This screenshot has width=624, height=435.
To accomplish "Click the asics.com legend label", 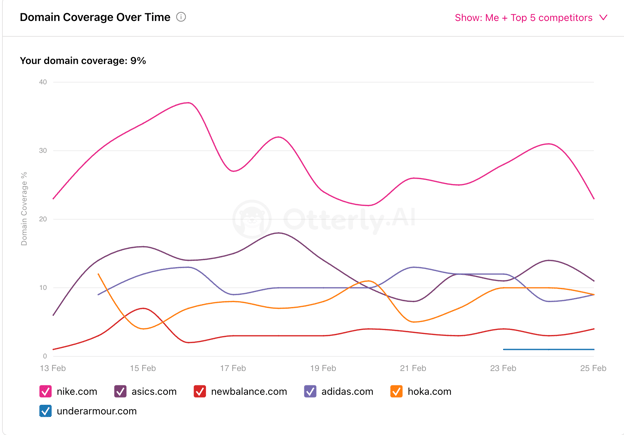I will point(154,392).
